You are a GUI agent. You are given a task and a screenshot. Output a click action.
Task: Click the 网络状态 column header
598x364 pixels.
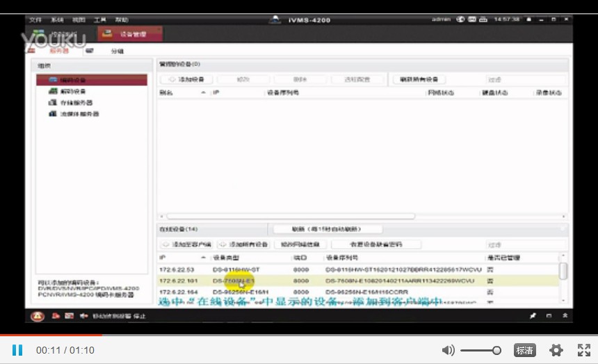coord(441,92)
